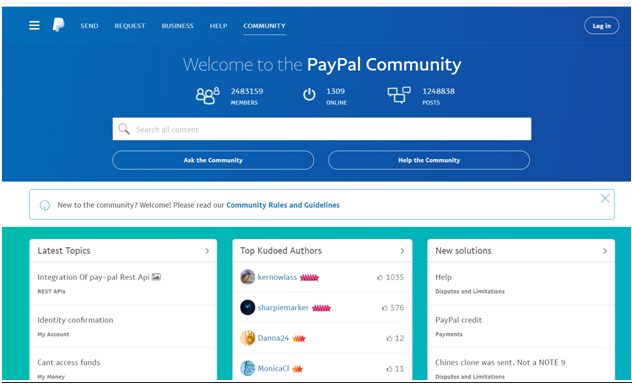Open REST APIs category label
This screenshot has height=385, width=632.
coord(51,291)
